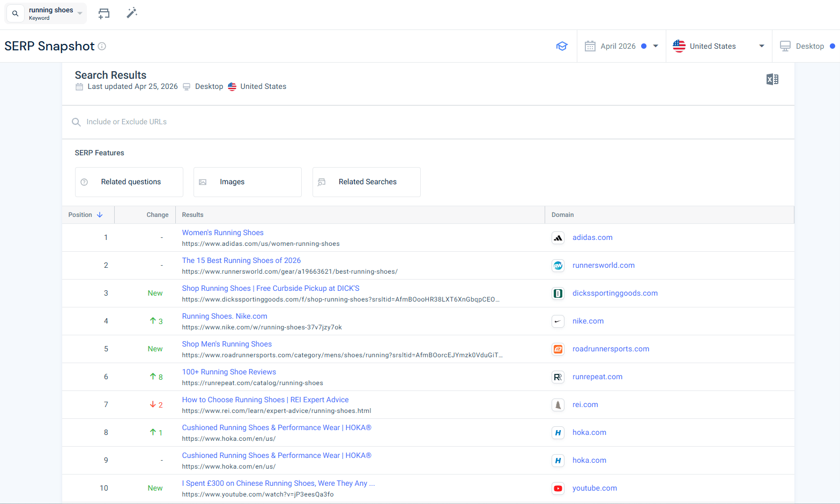
Task: Open the Women's Running Shoes result link
Action: [223, 232]
